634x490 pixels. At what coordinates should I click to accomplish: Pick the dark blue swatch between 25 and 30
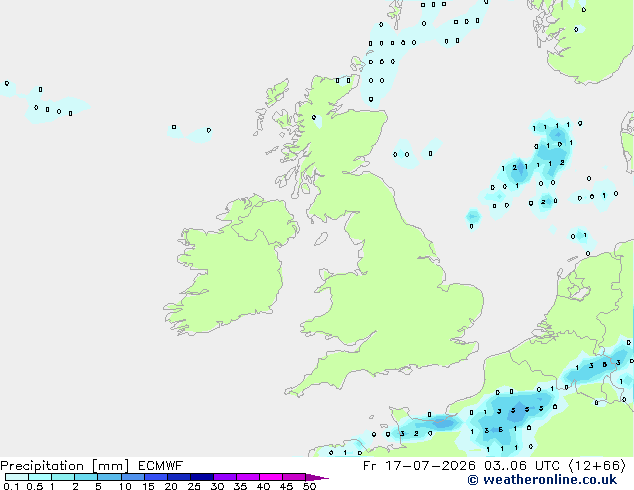tap(202, 477)
